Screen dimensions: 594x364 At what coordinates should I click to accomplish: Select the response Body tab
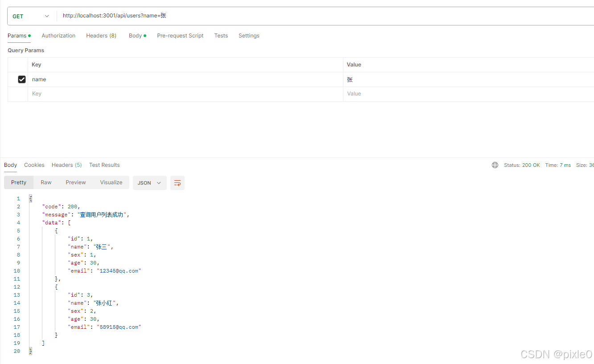pos(10,165)
